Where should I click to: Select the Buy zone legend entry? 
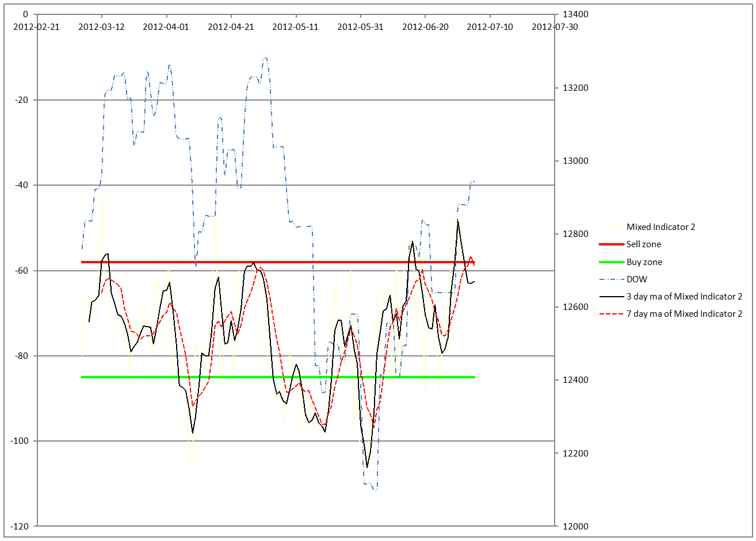click(x=644, y=262)
